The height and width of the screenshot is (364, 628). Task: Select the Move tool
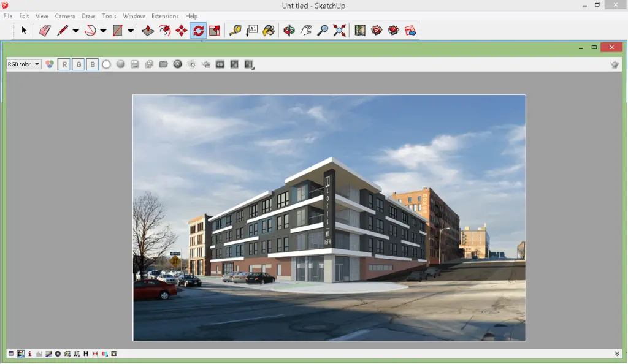pyautogui.click(x=181, y=29)
